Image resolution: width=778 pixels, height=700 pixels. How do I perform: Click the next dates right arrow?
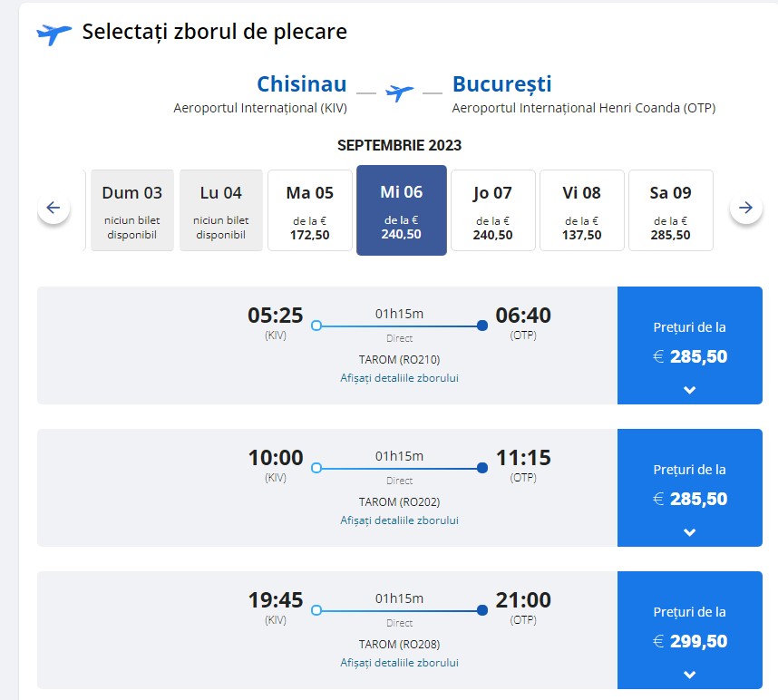click(745, 209)
